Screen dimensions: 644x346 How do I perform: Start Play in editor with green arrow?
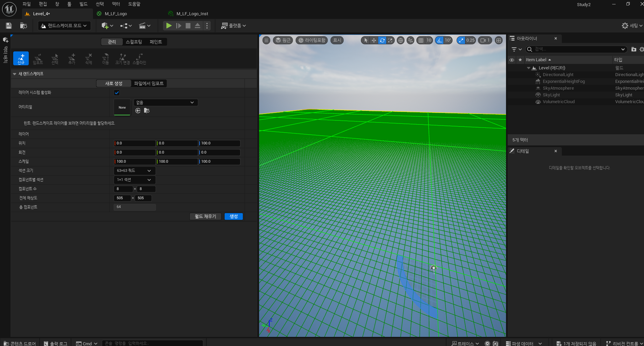coord(168,26)
